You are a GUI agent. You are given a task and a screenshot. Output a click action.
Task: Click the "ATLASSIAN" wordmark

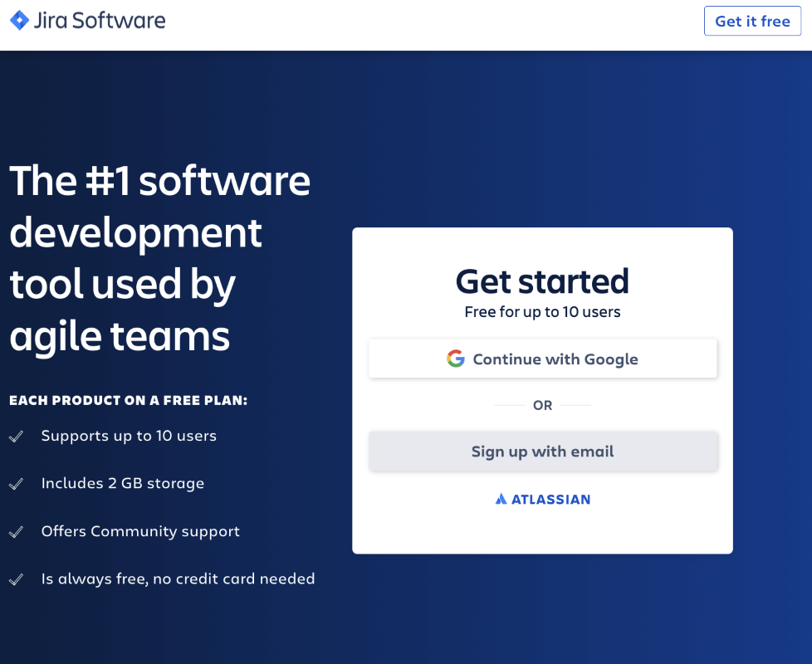coord(551,500)
